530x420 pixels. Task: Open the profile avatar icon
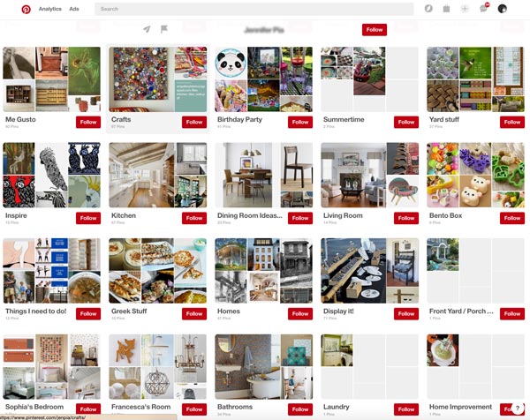[x=503, y=9]
